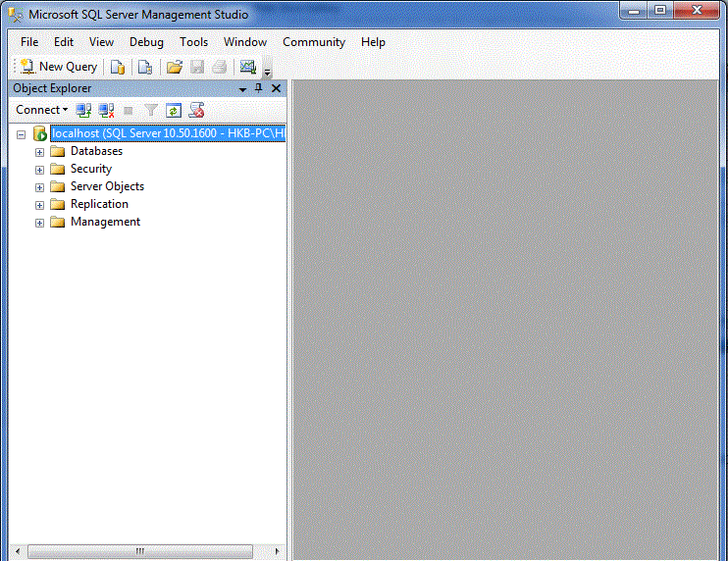This screenshot has height=561, width=728.
Task: Click the New Query button
Action: 59,67
